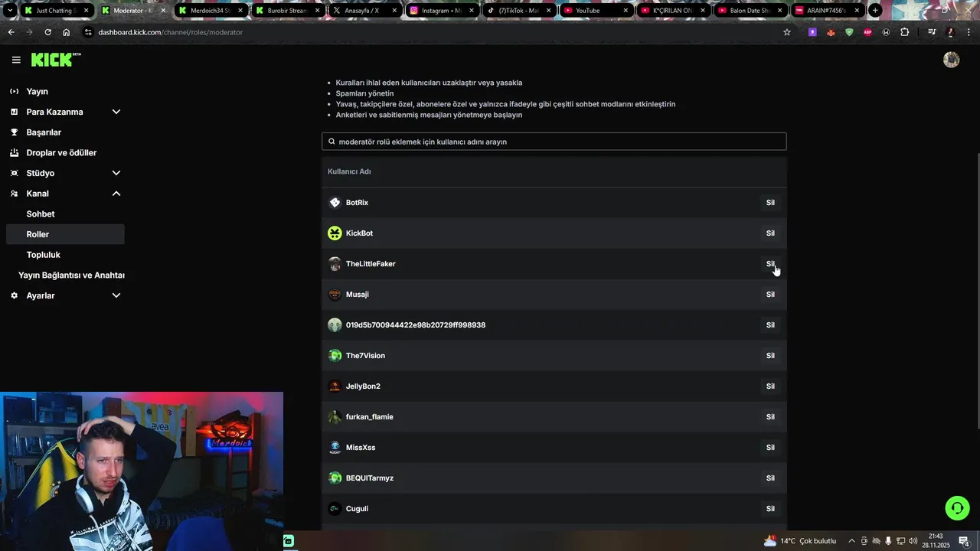The height and width of the screenshot is (551, 980).
Task: Remove MissXss with Sil
Action: (x=770, y=448)
